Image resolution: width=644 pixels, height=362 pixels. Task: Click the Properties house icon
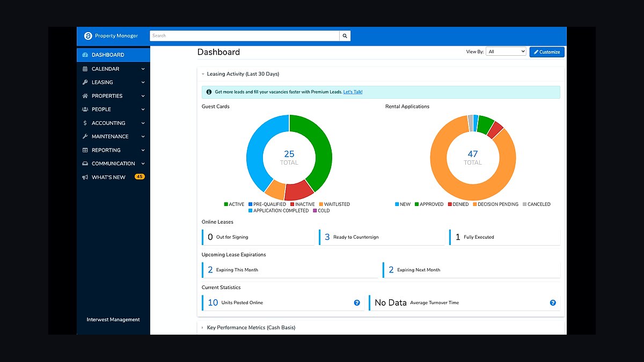pos(85,96)
